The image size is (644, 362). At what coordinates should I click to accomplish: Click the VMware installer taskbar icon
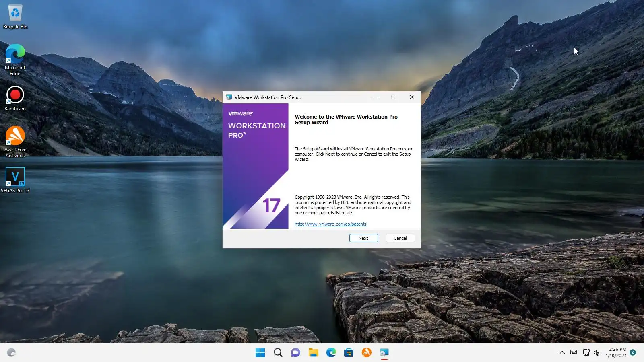point(384,353)
